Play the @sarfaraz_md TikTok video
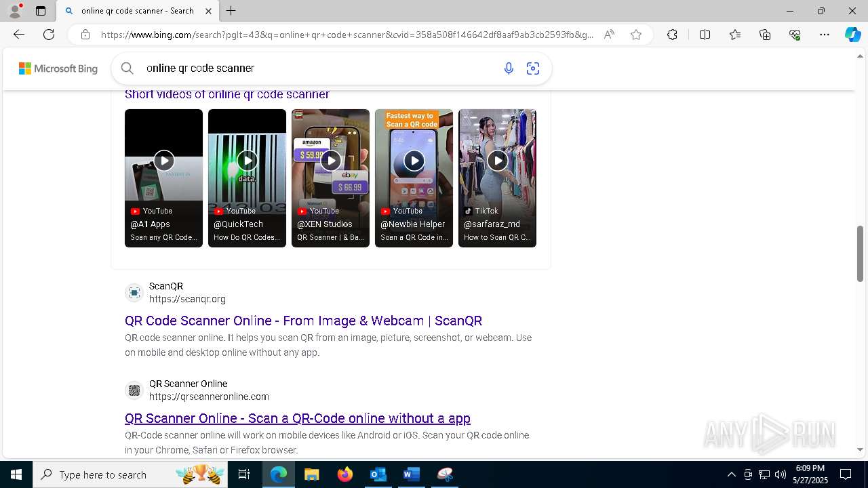This screenshot has width=868, height=488. click(x=497, y=178)
